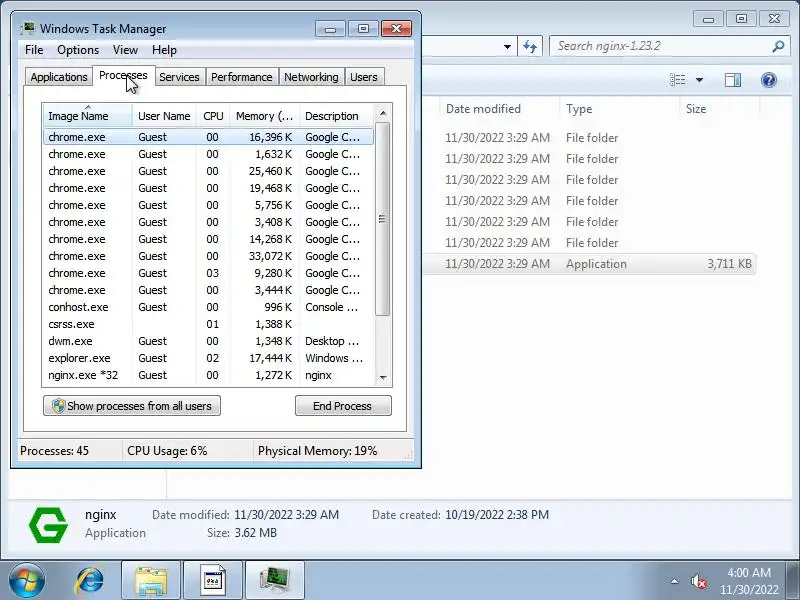Screen dimensions: 800x600
Task: Select the dwm.exe process row
Action: click(209, 341)
